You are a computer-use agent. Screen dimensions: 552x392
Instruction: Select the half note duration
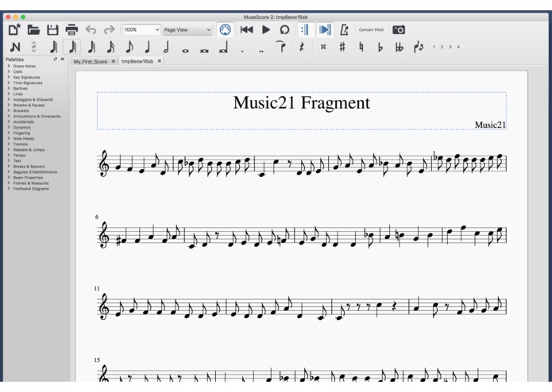point(166,47)
